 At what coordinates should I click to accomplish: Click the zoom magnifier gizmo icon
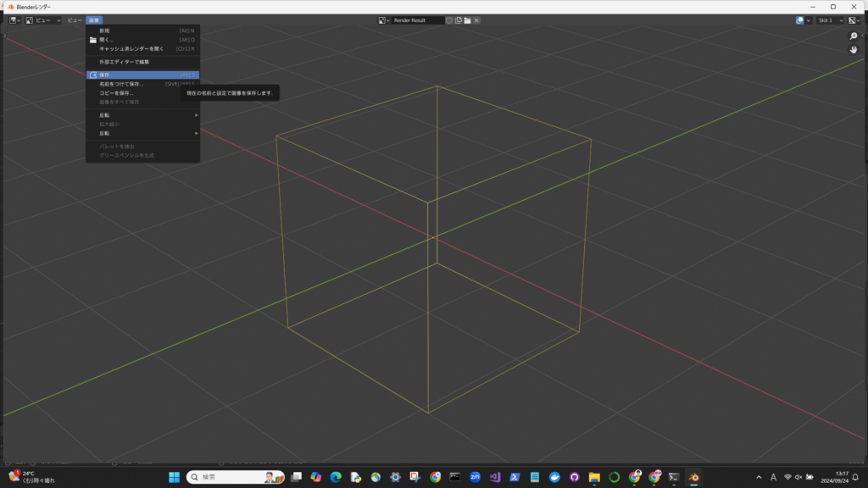coord(854,36)
